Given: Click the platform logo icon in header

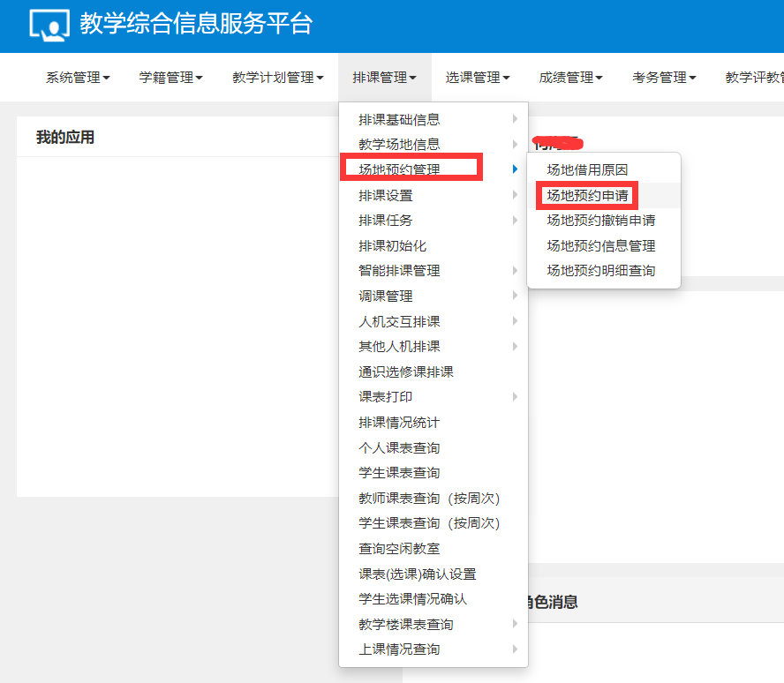Looking at the screenshot, I should (49, 25).
